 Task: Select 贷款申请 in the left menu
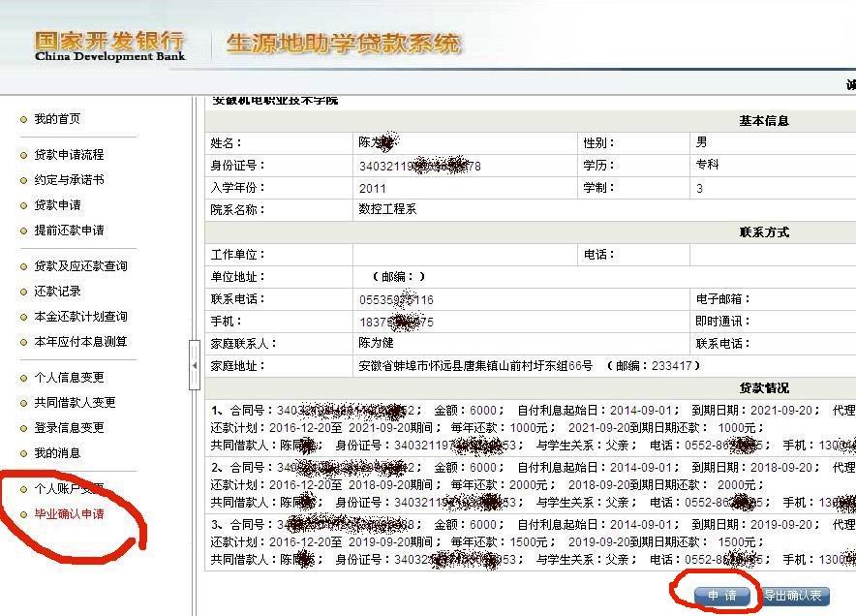tap(57, 205)
